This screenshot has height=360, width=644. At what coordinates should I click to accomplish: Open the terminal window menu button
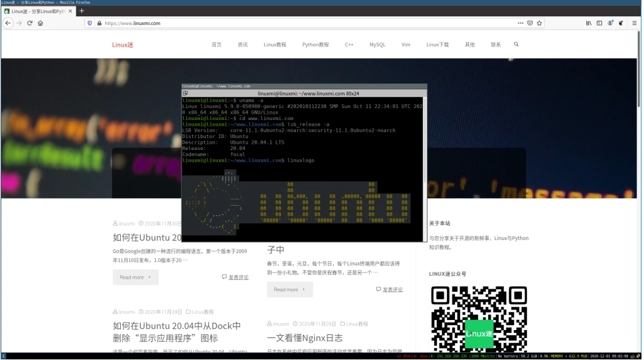[x=185, y=92]
